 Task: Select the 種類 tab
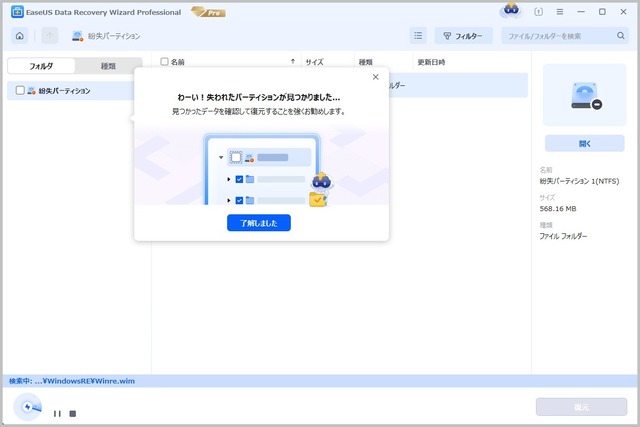click(x=108, y=66)
